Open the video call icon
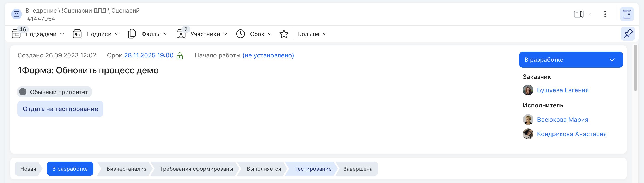 pyautogui.click(x=578, y=14)
